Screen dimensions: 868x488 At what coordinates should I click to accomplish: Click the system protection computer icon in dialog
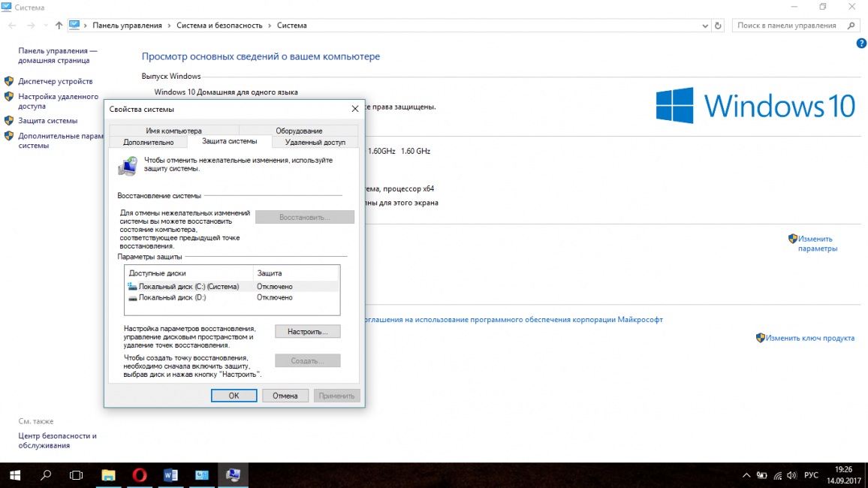pos(128,165)
